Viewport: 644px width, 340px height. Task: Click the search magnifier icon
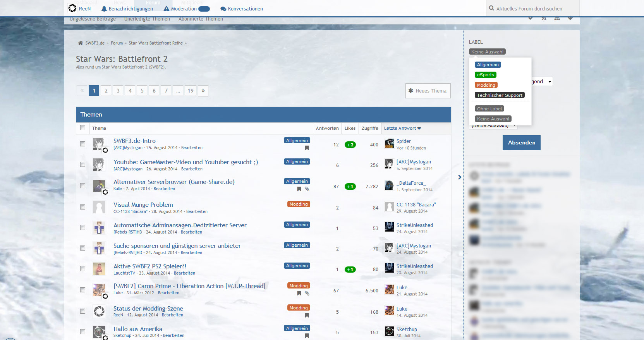(x=491, y=8)
